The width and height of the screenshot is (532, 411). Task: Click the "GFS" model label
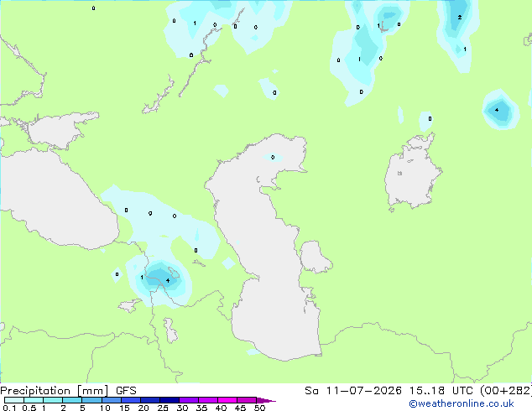point(126,391)
